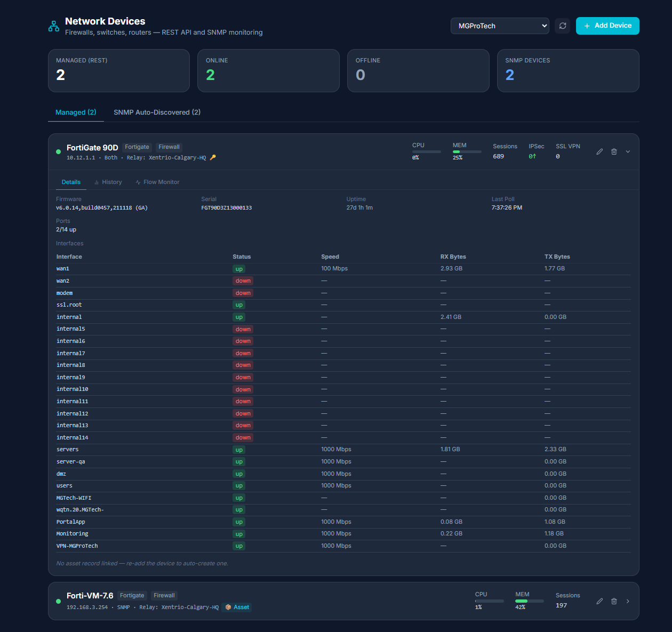Screen dimensions: 672x632
Task: Click the firmware version v6.0.14 text
Action: (101, 208)
